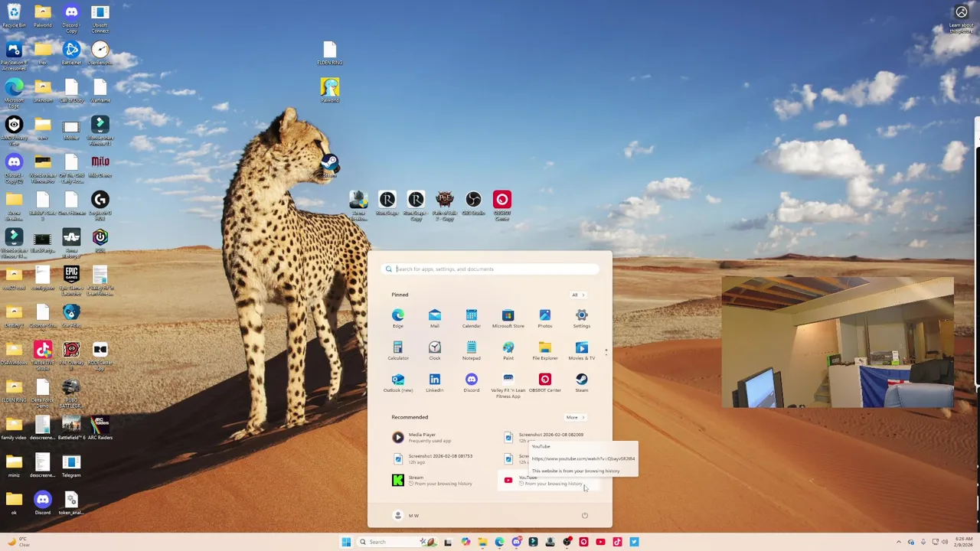Screen dimensions: 980x551
Task: Select the Ubisoft Connect desktop icon
Action: [100, 18]
